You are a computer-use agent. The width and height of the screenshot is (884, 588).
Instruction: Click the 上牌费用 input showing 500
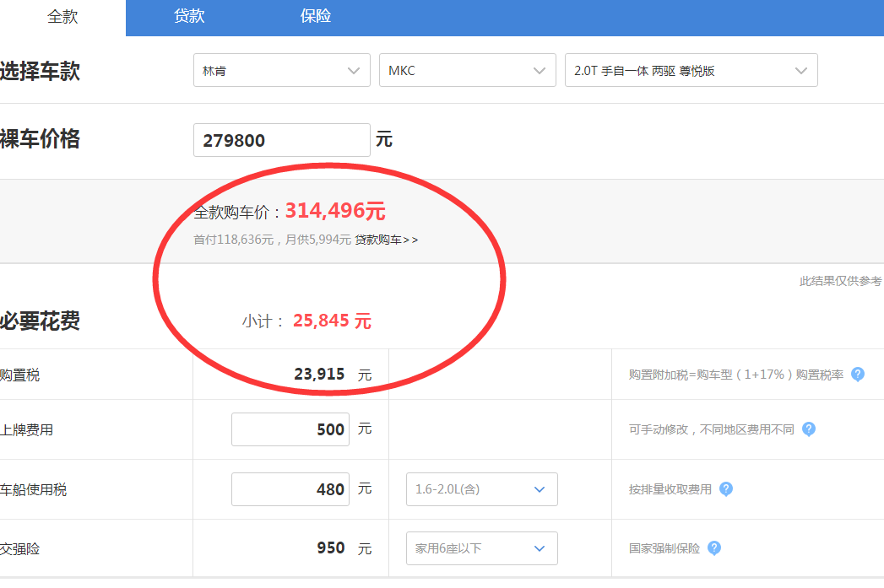click(x=290, y=429)
